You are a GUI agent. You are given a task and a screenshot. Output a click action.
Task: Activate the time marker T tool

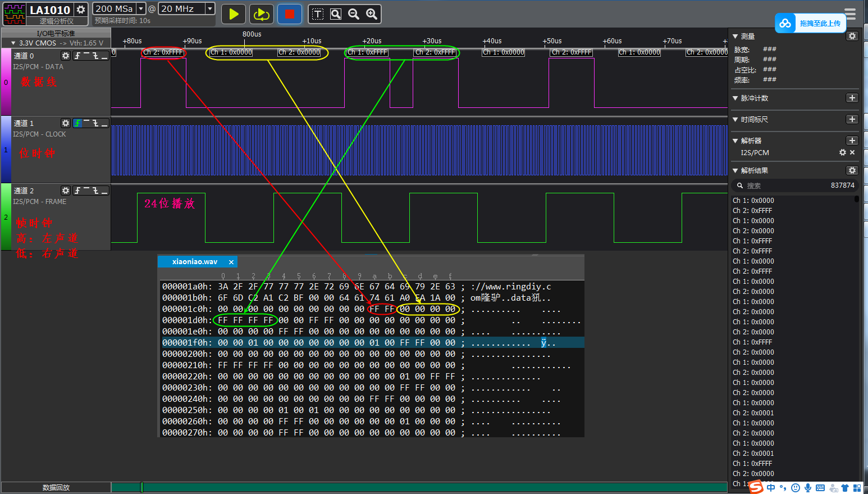(x=318, y=14)
